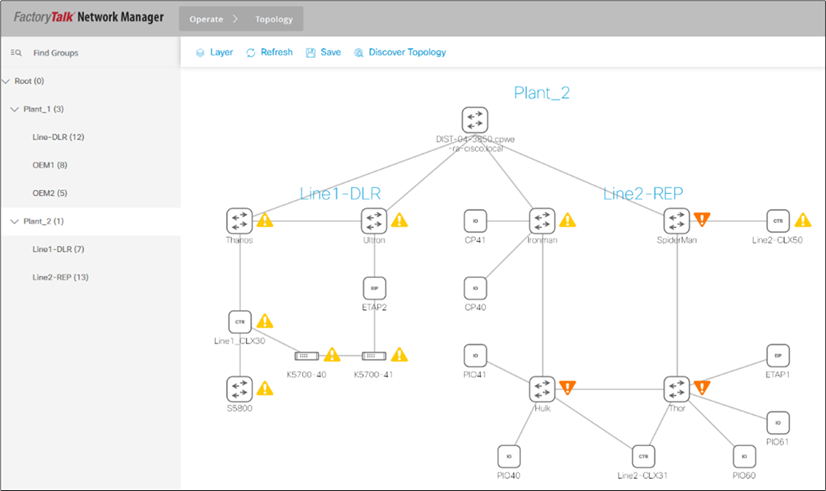Open the Operate breadcrumb menu
The width and height of the screenshot is (826, 491).
(x=206, y=19)
